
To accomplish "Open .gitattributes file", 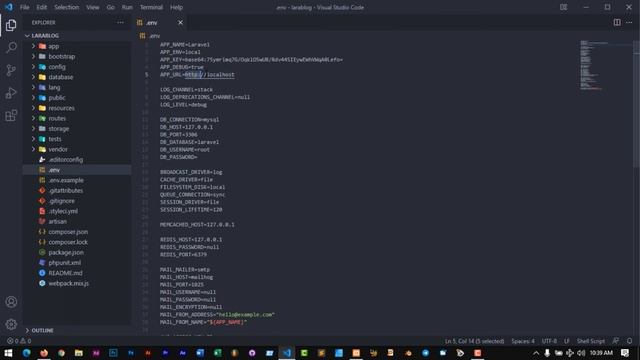I will coord(77,191).
